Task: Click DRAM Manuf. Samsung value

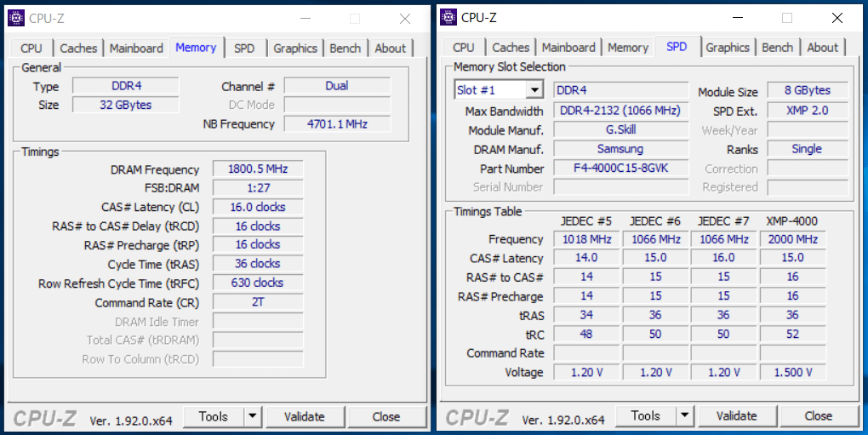Action: point(621,149)
